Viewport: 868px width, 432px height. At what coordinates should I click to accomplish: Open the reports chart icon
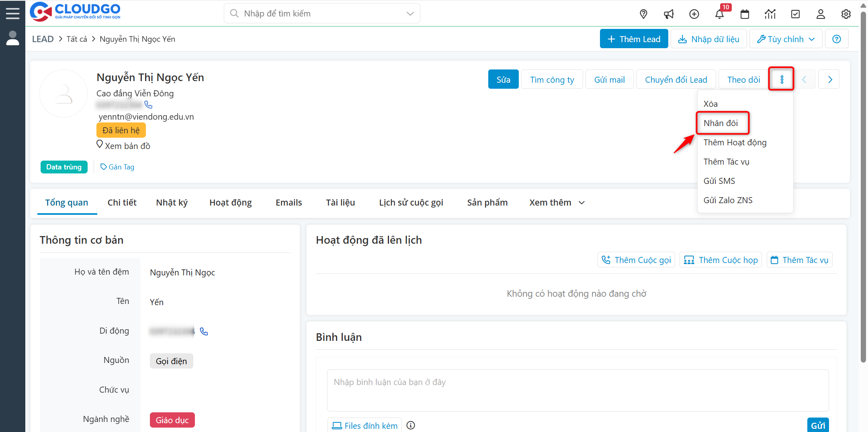[770, 14]
